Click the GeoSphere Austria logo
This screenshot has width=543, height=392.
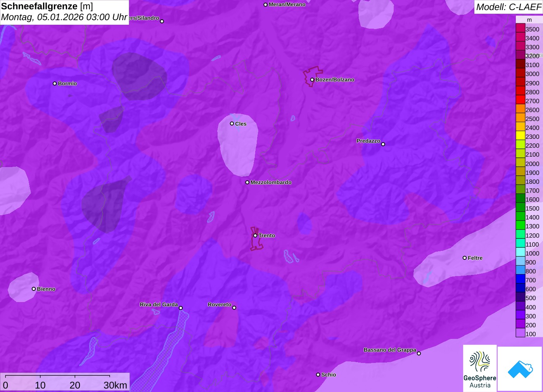pos(480,368)
